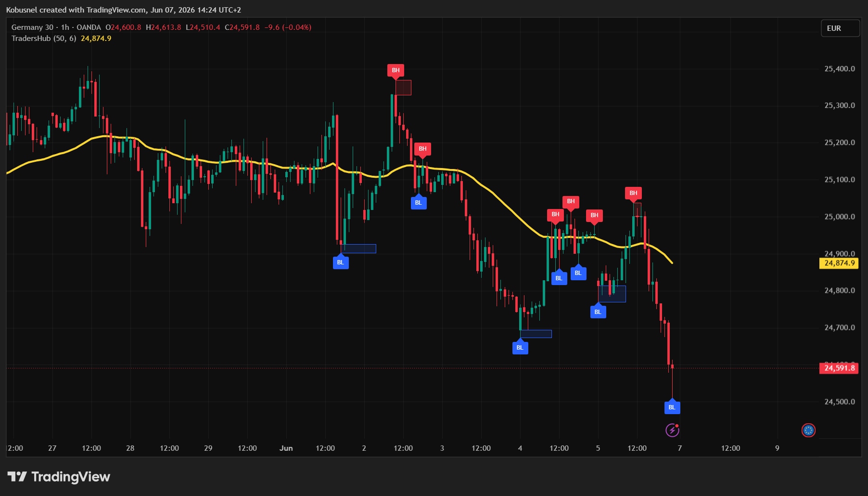Image resolution: width=868 pixels, height=496 pixels.
Task: Click the BL marker under the June 4 low
Action: pos(520,347)
